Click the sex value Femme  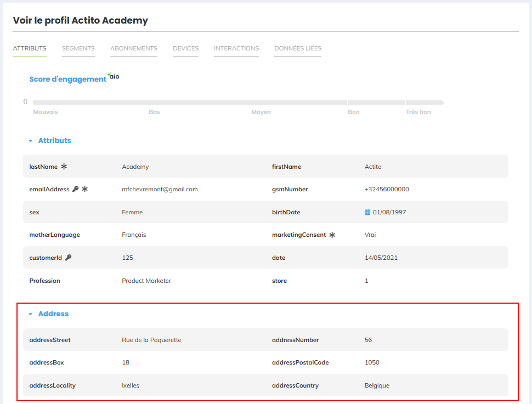coord(132,212)
